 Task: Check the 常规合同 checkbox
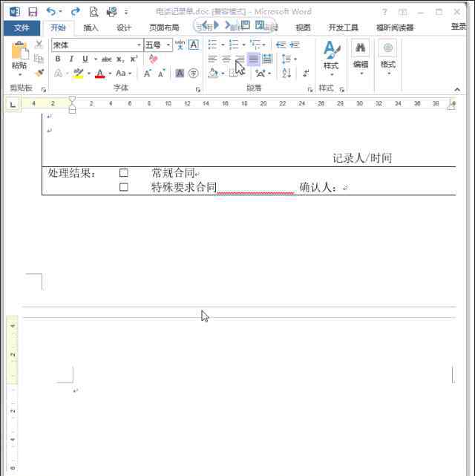tap(123, 173)
